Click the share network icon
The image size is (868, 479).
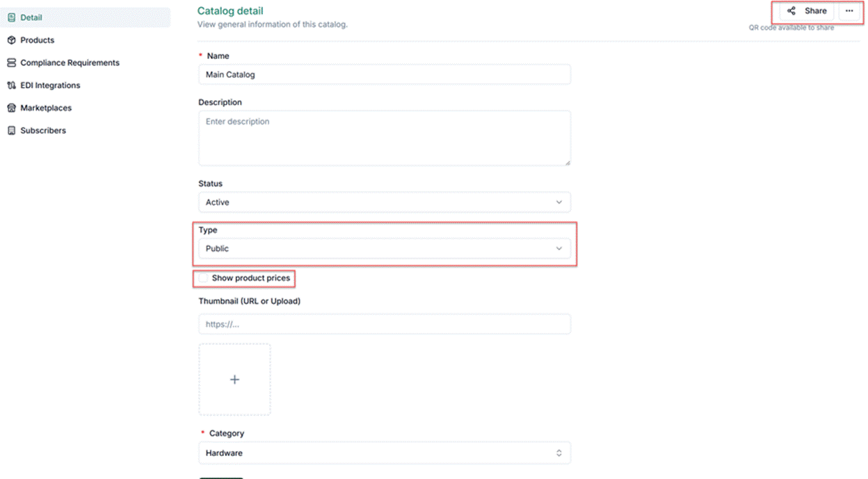click(x=791, y=11)
